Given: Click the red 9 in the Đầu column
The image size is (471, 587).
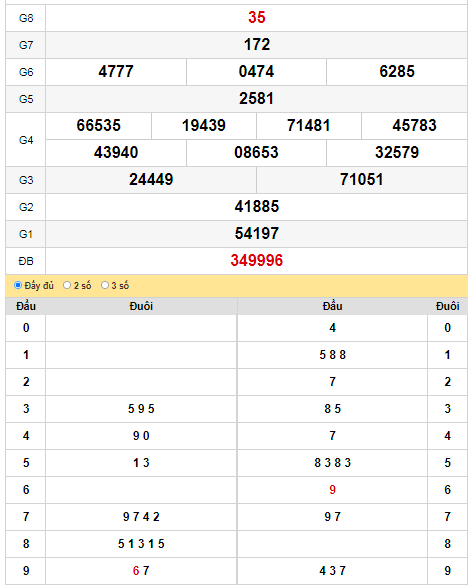Looking at the screenshot, I should point(332,490).
